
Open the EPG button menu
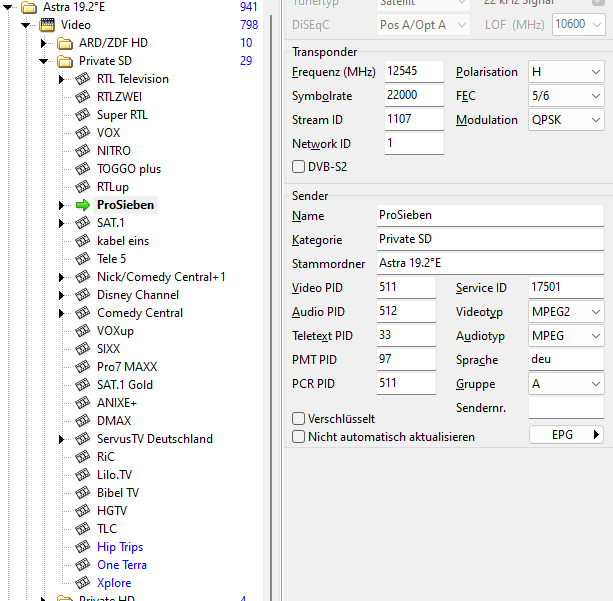click(566, 435)
